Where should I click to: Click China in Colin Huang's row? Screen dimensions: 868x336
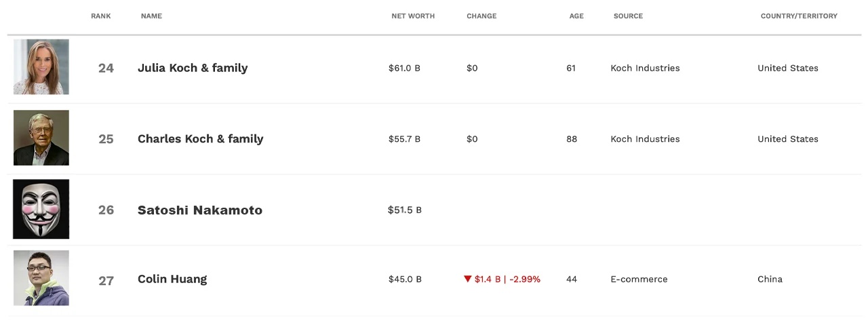tap(770, 279)
